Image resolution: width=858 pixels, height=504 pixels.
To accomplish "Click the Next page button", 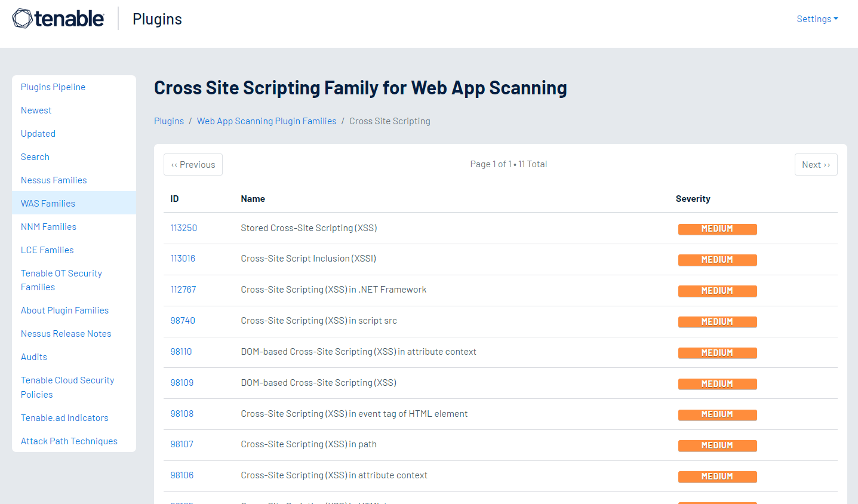I will pyautogui.click(x=816, y=164).
